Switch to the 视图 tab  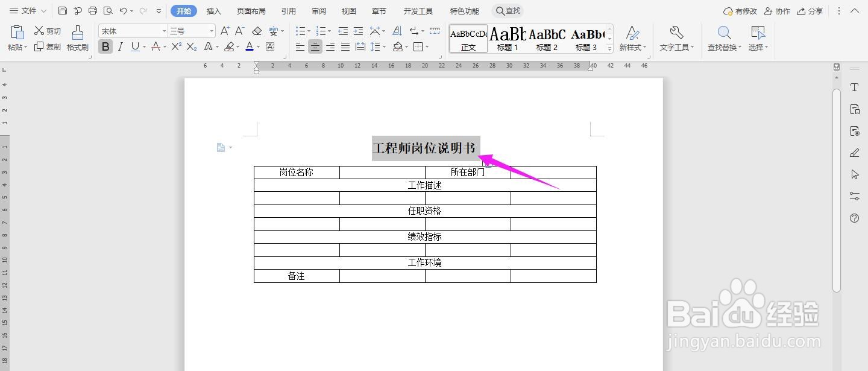[x=348, y=11]
